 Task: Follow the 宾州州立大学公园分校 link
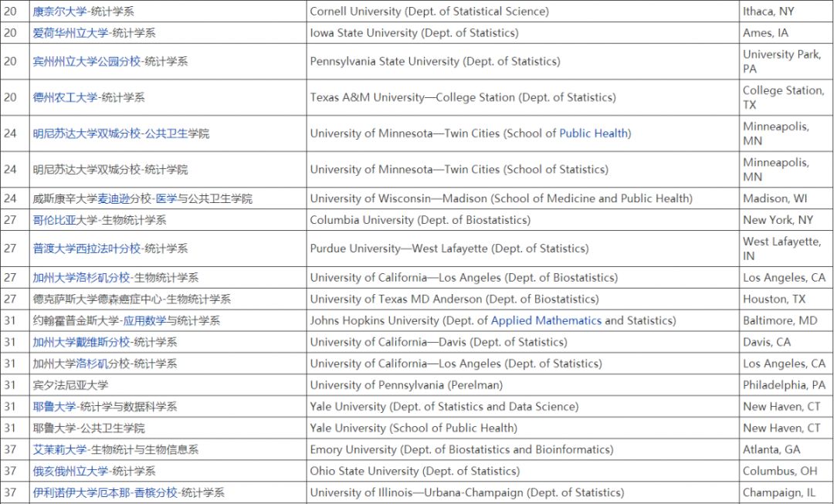click(x=86, y=62)
